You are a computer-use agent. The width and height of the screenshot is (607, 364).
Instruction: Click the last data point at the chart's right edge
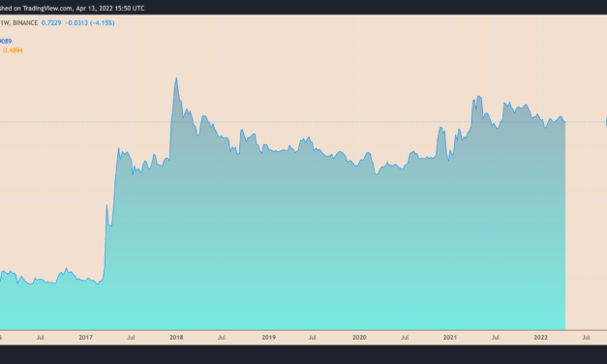pyautogui.click(x=564, y=122)
